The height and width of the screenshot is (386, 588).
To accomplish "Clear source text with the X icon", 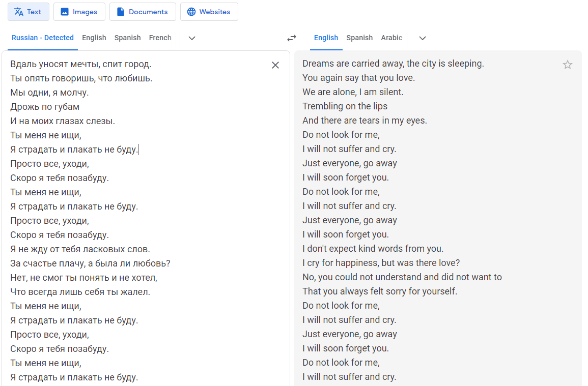I will click(275, 65).
